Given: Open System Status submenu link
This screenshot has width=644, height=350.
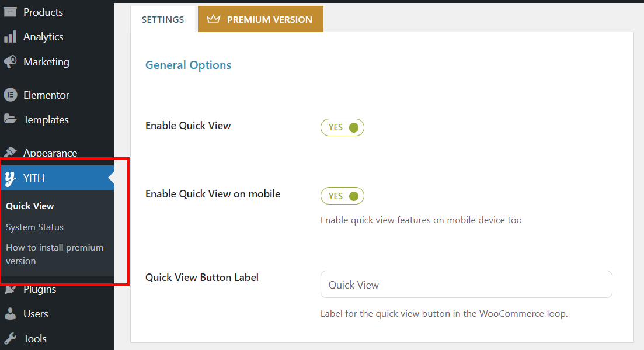Looking at the screenshot, I should 34,227.
